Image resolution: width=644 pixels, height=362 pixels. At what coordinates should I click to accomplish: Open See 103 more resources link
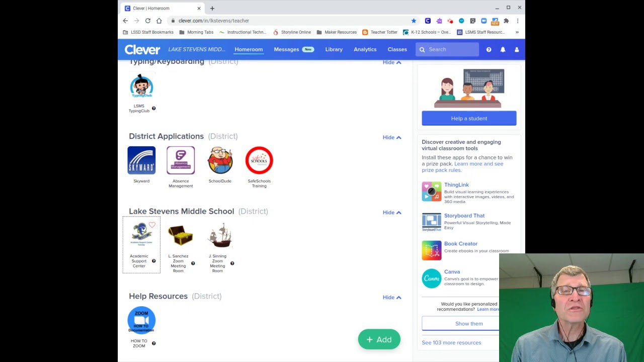(x=451, y=343)
